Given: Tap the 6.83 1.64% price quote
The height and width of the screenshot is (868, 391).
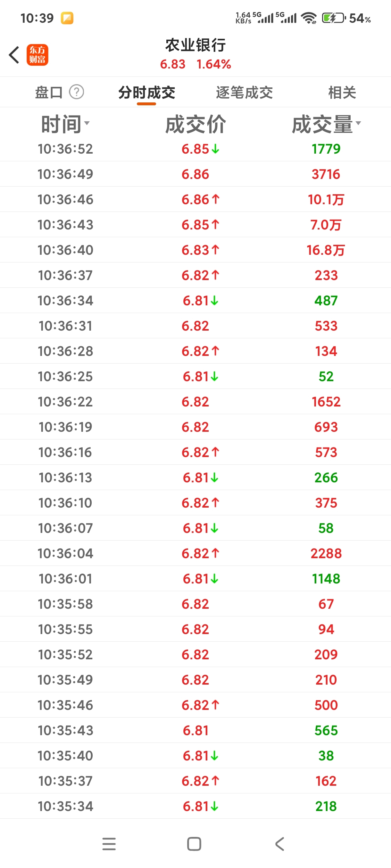Looking at the screenshot, I should [195, 64].
